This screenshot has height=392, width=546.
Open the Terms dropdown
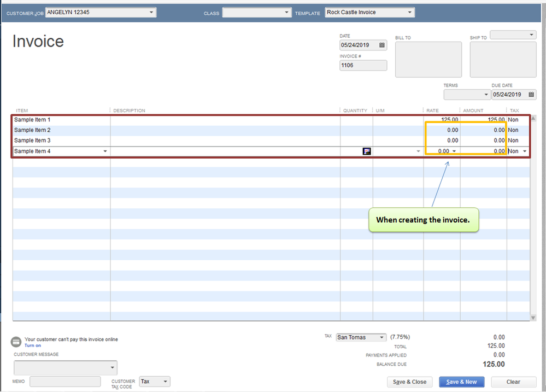486,95
